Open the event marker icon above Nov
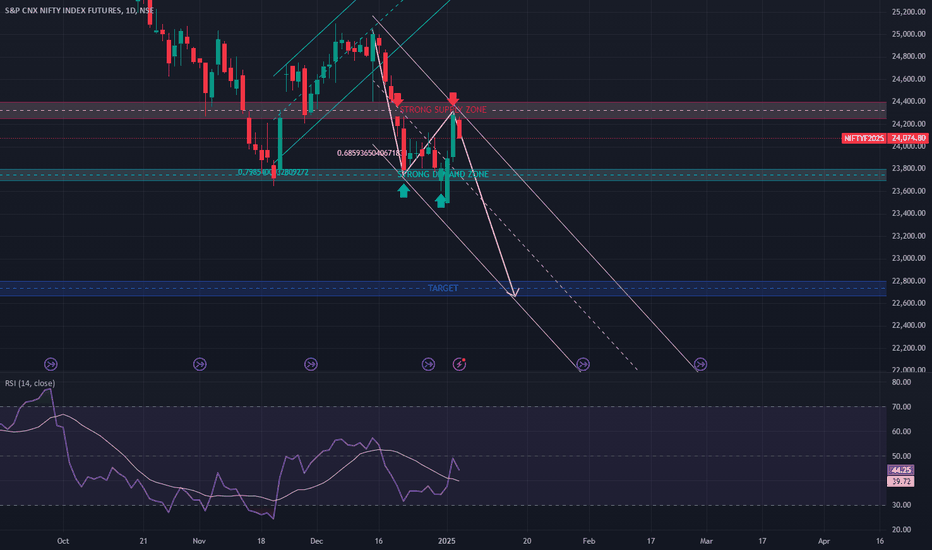Viewport: 932px width, 550px height. point(200,364)
